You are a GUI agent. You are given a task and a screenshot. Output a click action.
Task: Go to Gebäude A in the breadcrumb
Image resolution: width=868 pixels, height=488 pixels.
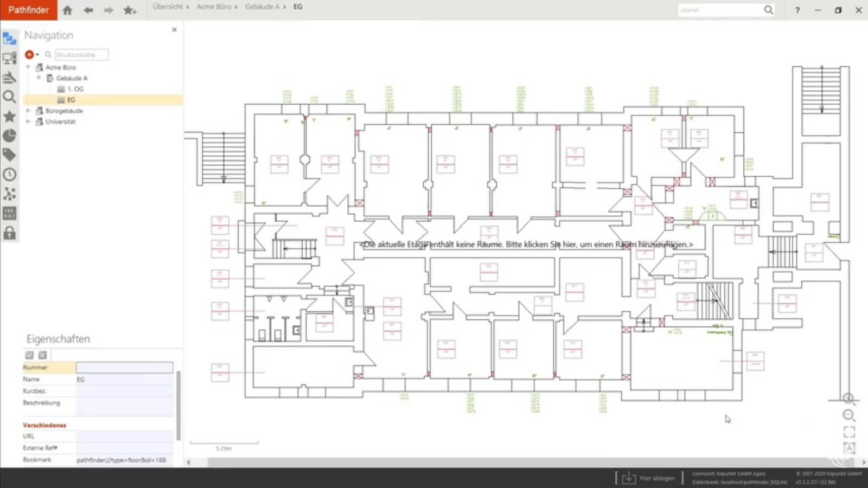[261, 7]
